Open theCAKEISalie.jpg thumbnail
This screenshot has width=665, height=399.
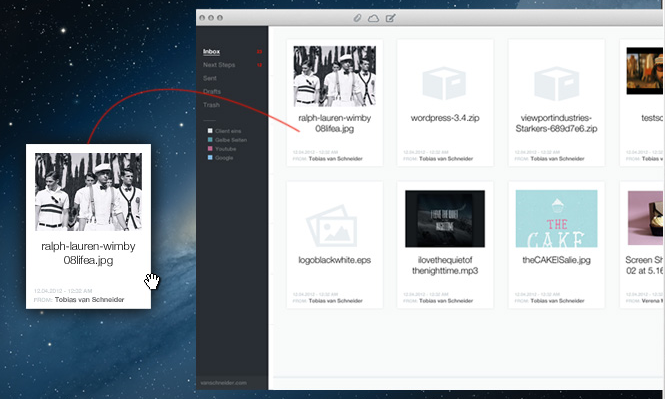[556, 218]
